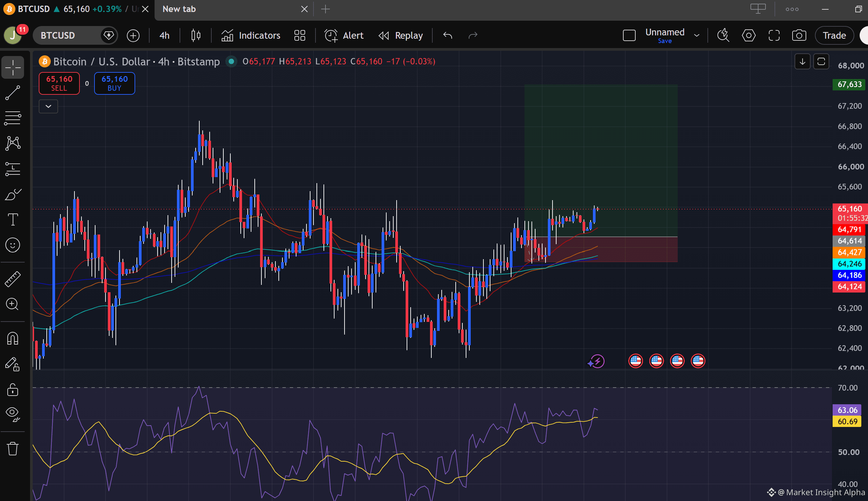The width and height of the screenshot is (868, 501).
Task: Open the emoji icons tool
Action: point(13,245)
